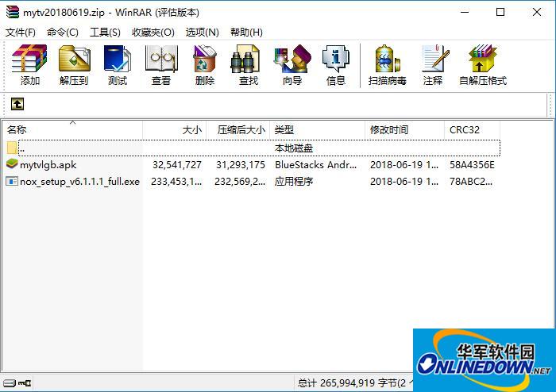Screen dimensions: 556x392
Task: Open the 收藏夹(O) menu
Action: (x=153, y=33)
